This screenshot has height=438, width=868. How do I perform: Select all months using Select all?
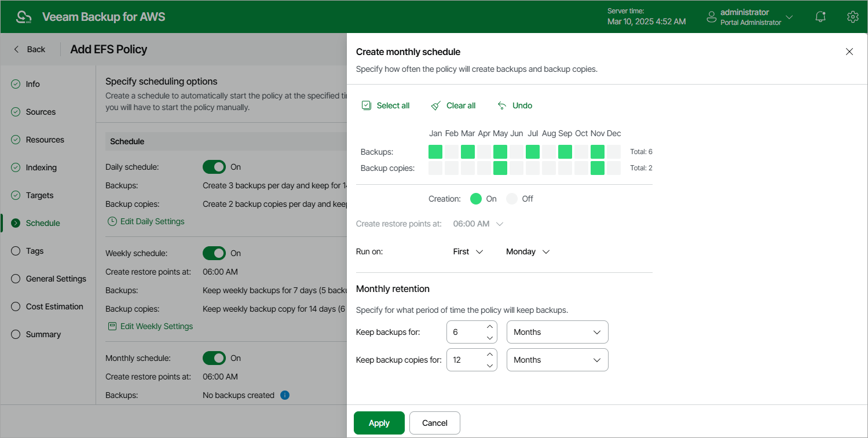coord(386,105)
